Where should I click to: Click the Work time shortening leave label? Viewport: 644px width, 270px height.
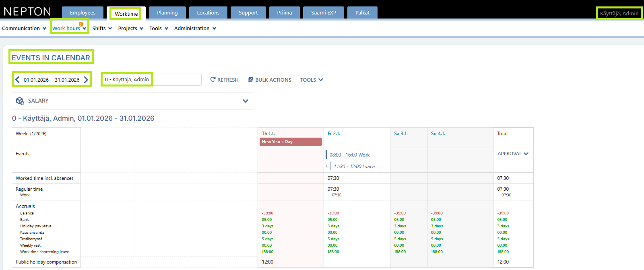coord(45,252)
